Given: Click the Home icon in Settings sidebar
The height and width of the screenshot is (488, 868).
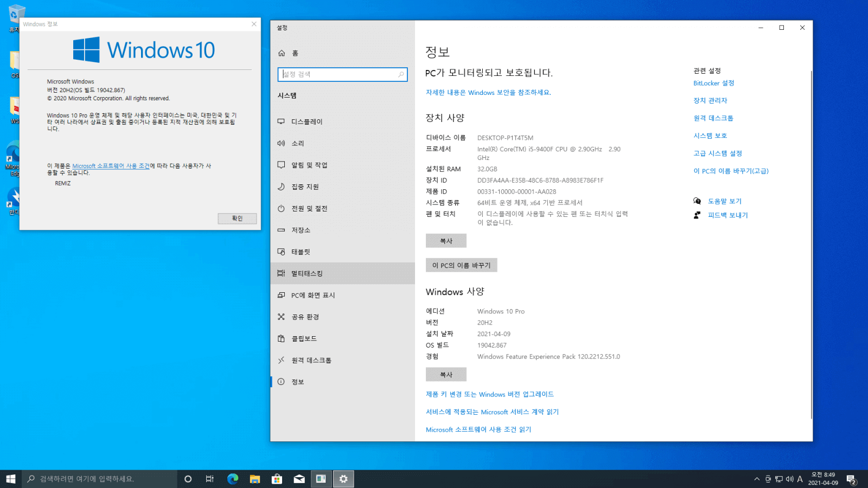Looking at the screenshot, I should coord(281,53).
